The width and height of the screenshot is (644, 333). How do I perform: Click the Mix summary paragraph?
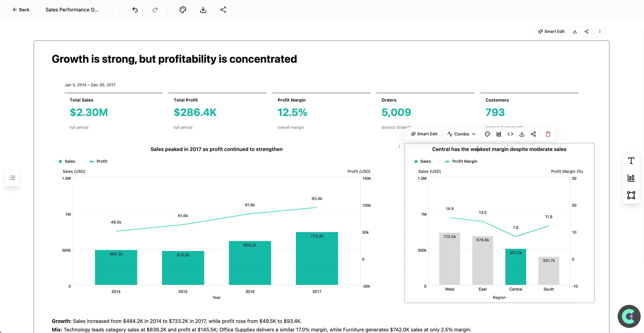point(262,330)
